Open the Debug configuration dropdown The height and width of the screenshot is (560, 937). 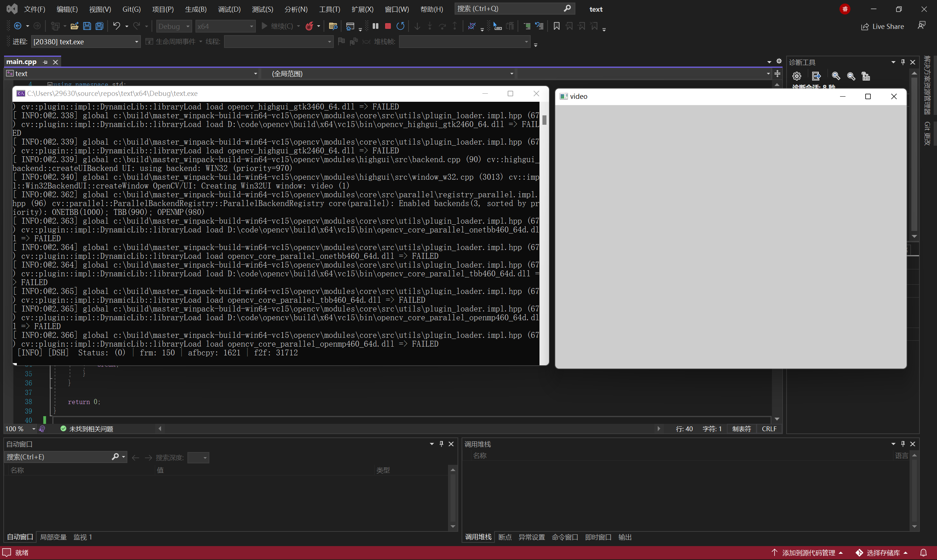(173, 26)
